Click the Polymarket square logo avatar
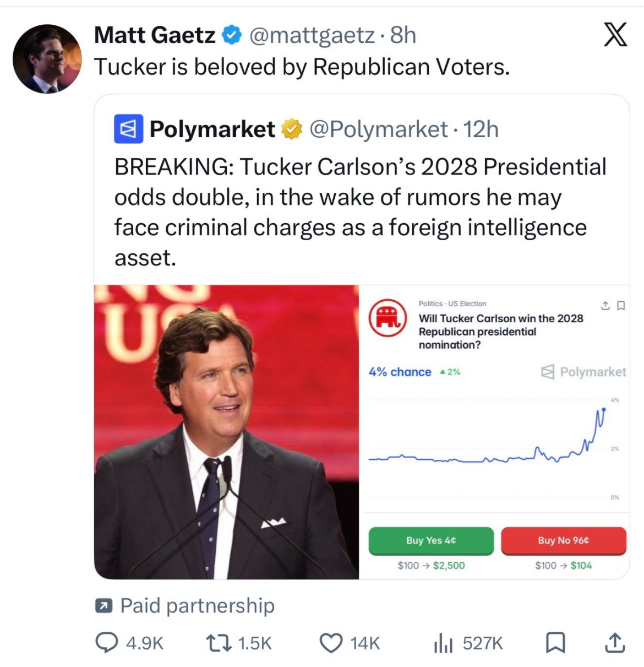This screenshot has height=667, width=644. point(129,129)
